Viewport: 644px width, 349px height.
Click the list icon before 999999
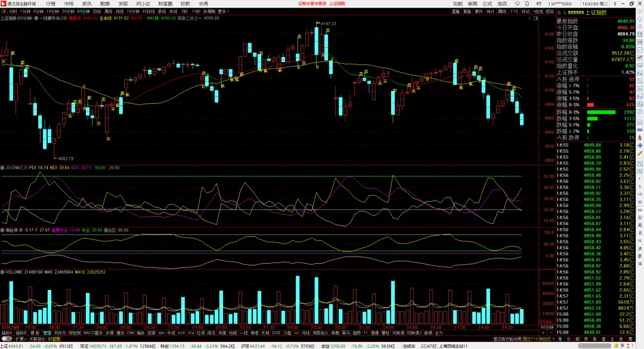(x=564, y=13)
